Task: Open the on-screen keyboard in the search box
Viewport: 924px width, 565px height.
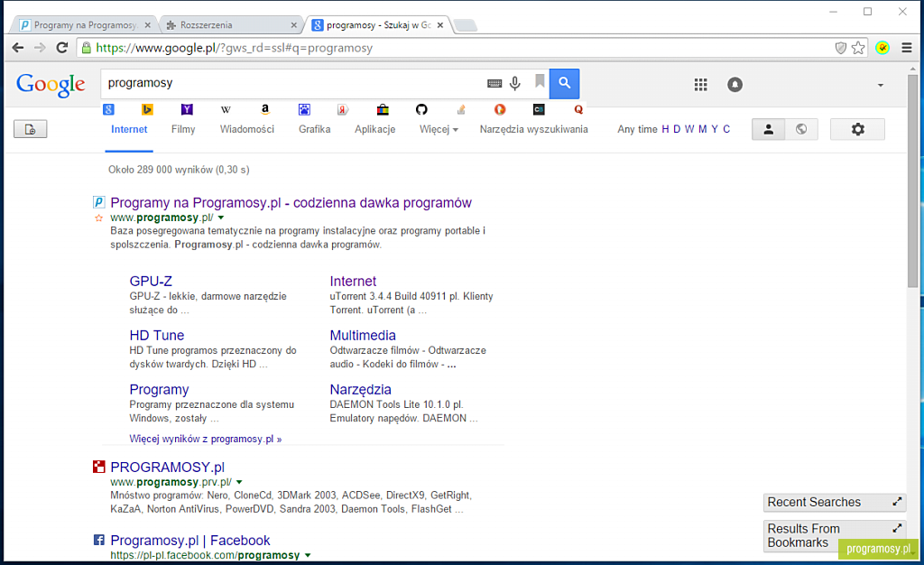Action: [x=494, y=84]
